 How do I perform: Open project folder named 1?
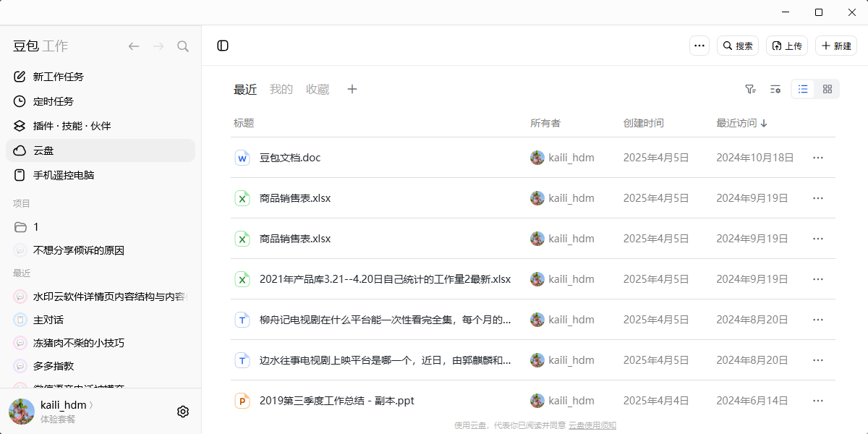tap(101, 227)
